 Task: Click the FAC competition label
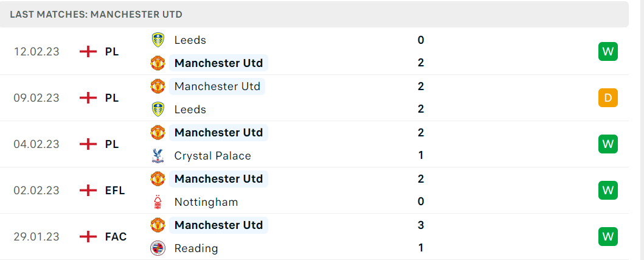tap(116, 237)
